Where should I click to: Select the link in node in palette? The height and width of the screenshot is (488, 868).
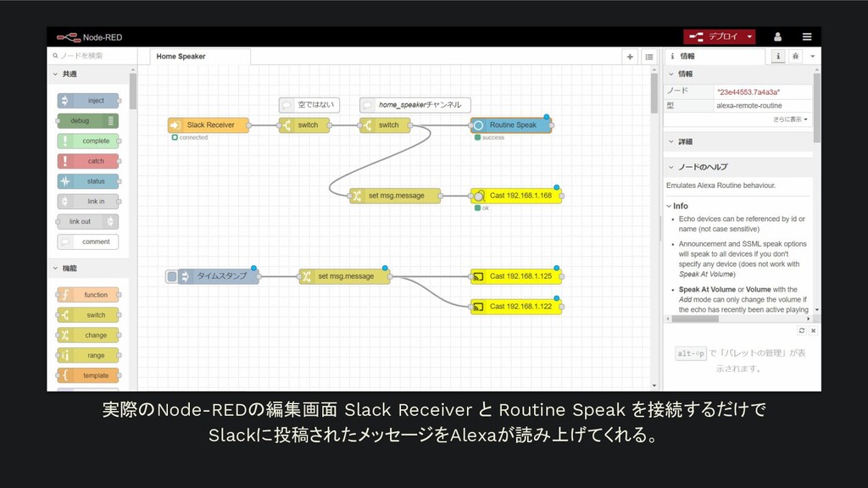pos(88,202)
